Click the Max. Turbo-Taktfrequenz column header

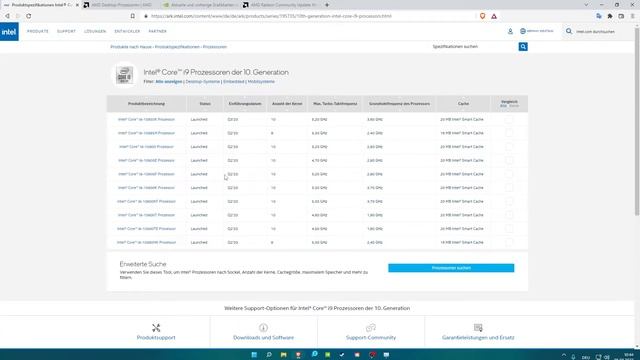[x=335, y=104]
